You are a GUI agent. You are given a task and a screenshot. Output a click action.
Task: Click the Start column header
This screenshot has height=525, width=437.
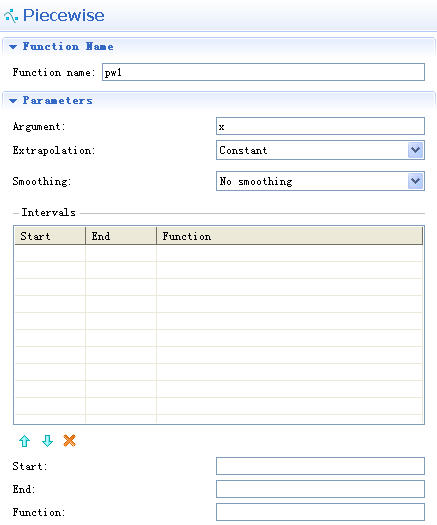(50, 236)
